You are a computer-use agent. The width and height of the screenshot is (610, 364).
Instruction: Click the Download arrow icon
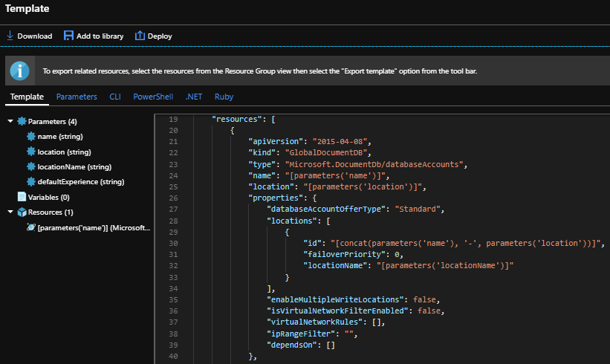(10, 36)
